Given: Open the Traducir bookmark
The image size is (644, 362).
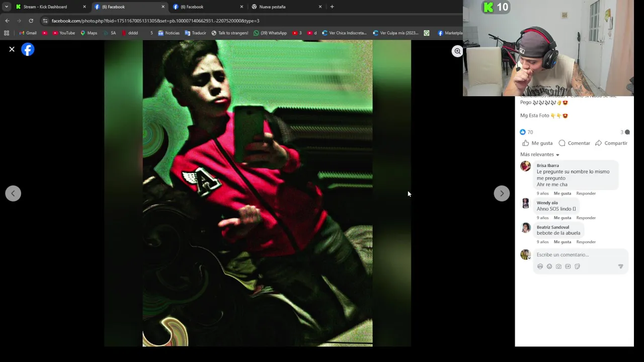Looking at the screenshot, I should (x=195, y=33).
